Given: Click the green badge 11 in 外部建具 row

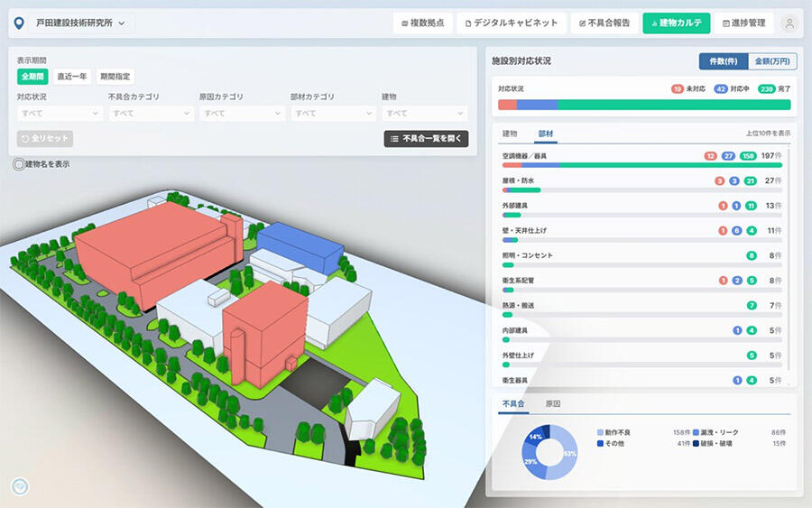Looking at the screenshot, I should pos(751,206).
